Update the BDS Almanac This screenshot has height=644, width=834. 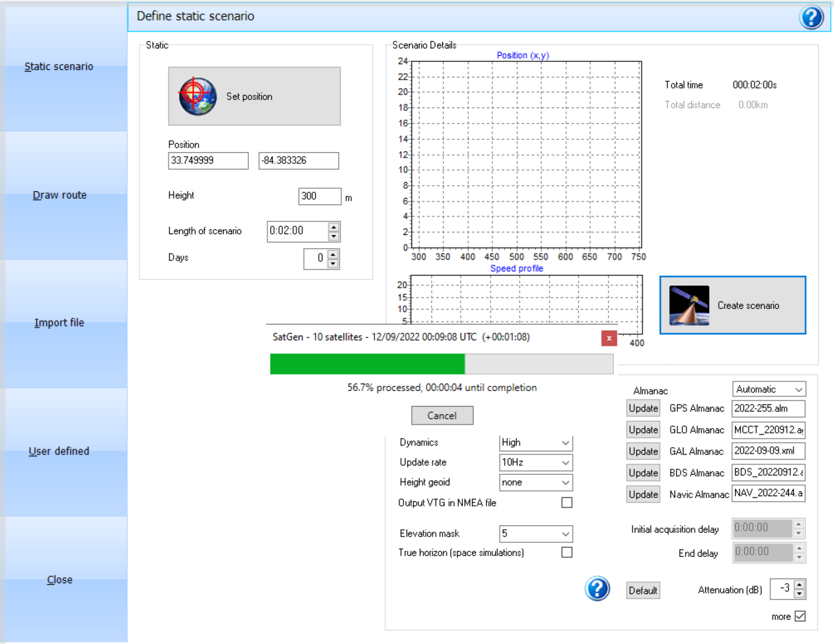click(643, 473)
